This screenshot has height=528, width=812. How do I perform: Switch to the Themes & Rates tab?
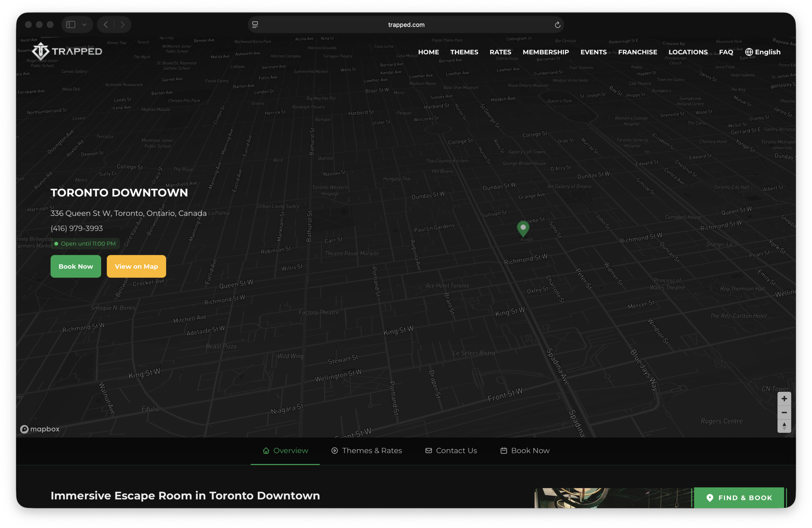point(367,450)
